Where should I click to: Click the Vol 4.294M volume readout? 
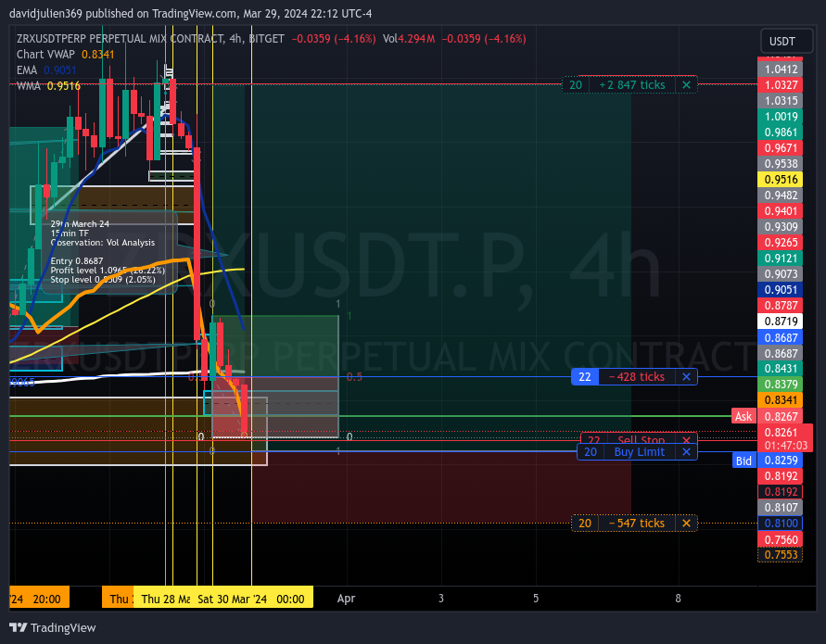[409, 38]
